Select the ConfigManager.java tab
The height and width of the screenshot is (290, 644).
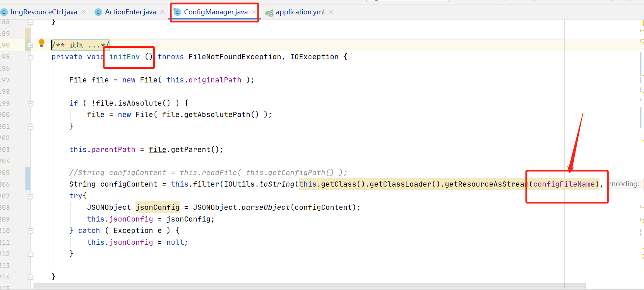click(x=216, y=12)
